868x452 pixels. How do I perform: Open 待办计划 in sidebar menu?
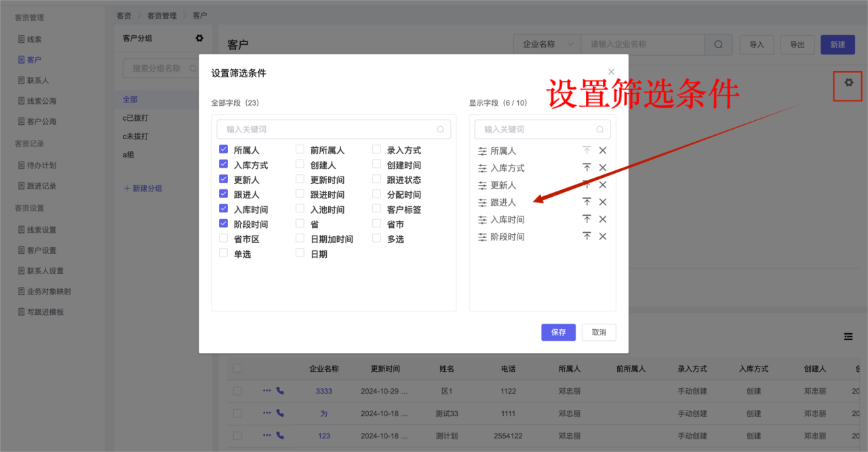point(37,166)
